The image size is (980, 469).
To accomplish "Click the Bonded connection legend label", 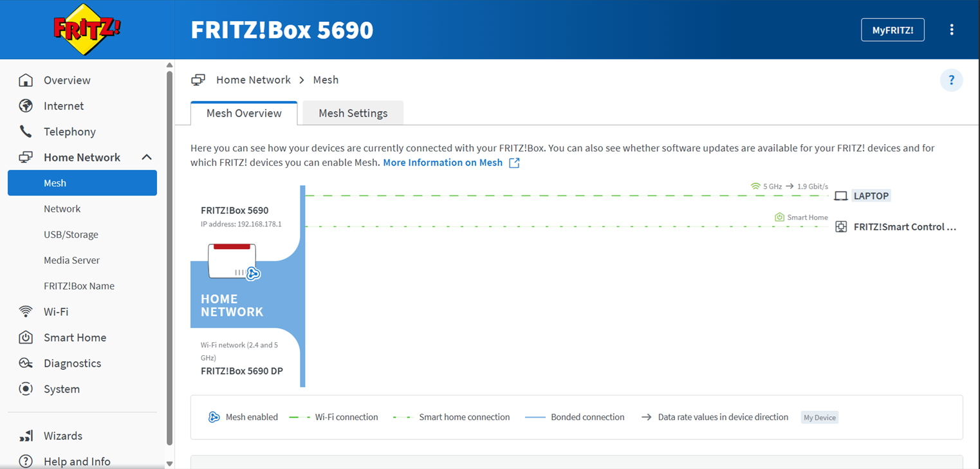I will pyautogui.click(x=587, y=418).
